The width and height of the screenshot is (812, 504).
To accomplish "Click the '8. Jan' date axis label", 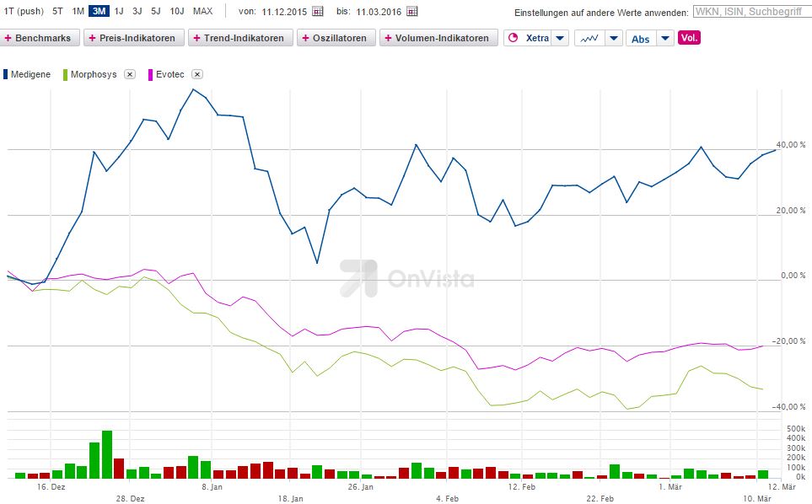I will [x=212, y=487].
